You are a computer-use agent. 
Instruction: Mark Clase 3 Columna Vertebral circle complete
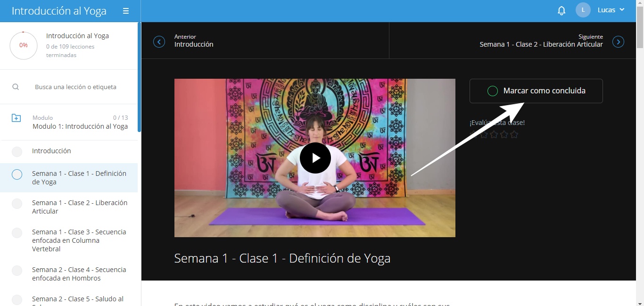[17, 233]
